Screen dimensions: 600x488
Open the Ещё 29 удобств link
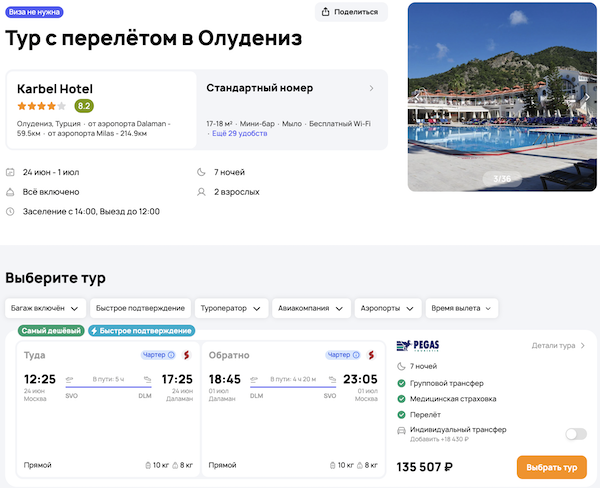tap(237, 133)
